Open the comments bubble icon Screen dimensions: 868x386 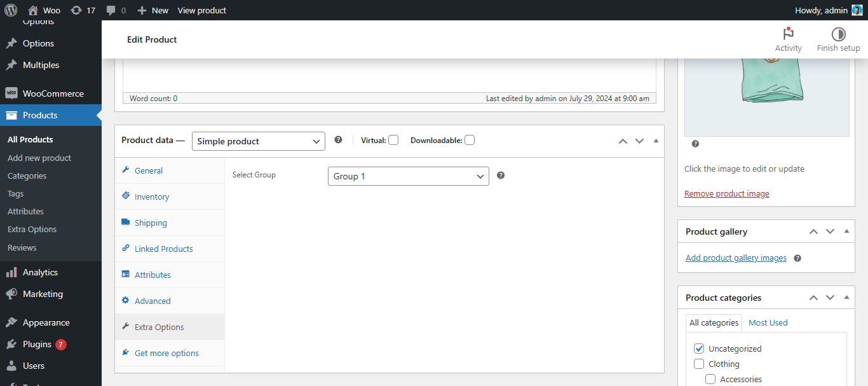[111, 11]
